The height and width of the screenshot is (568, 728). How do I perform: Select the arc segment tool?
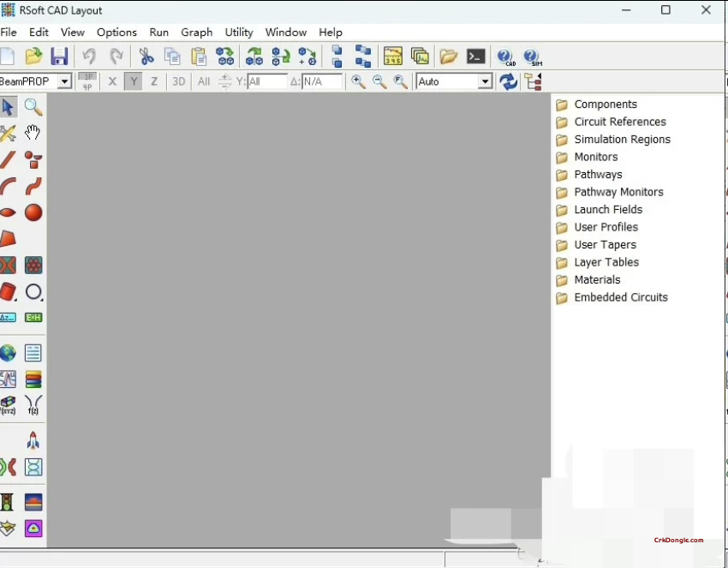tap(9, 187)
